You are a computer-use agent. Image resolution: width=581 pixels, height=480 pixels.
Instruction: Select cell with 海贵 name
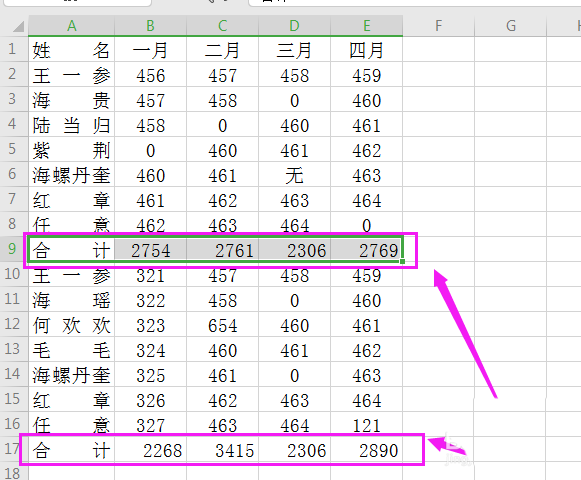click(x=72, y=99)
